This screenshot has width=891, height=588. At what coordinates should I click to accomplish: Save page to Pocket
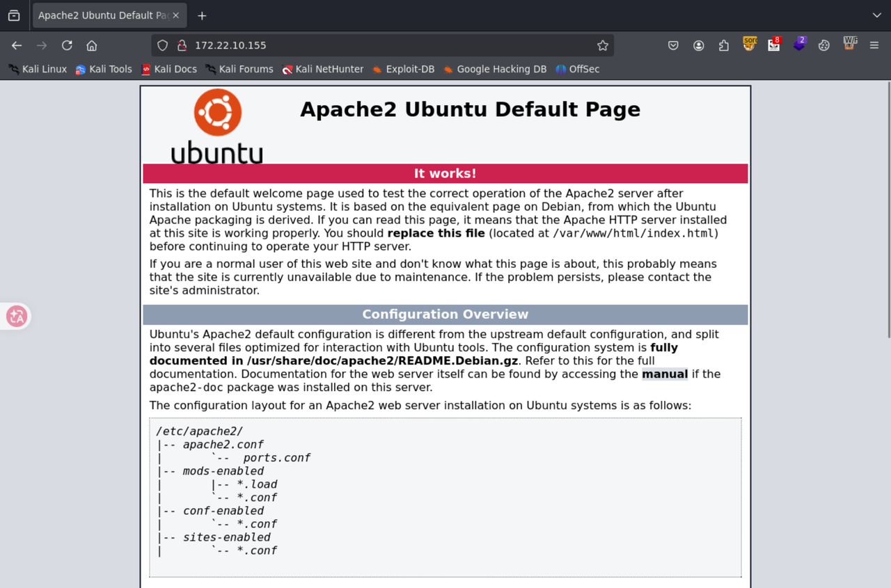(673, 45)
